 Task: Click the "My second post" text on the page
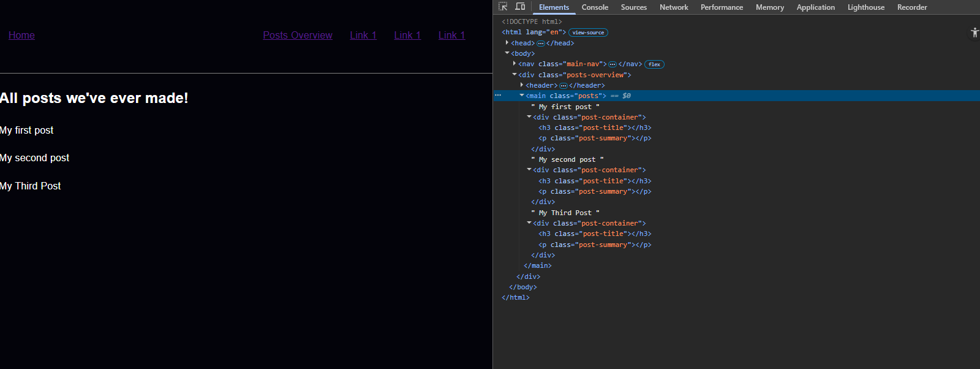(35, 158)
